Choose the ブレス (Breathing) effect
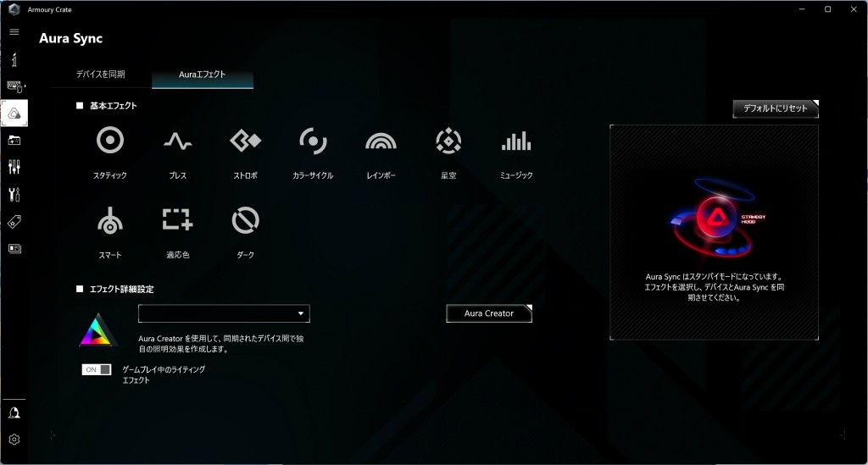 tap(178, 141)
